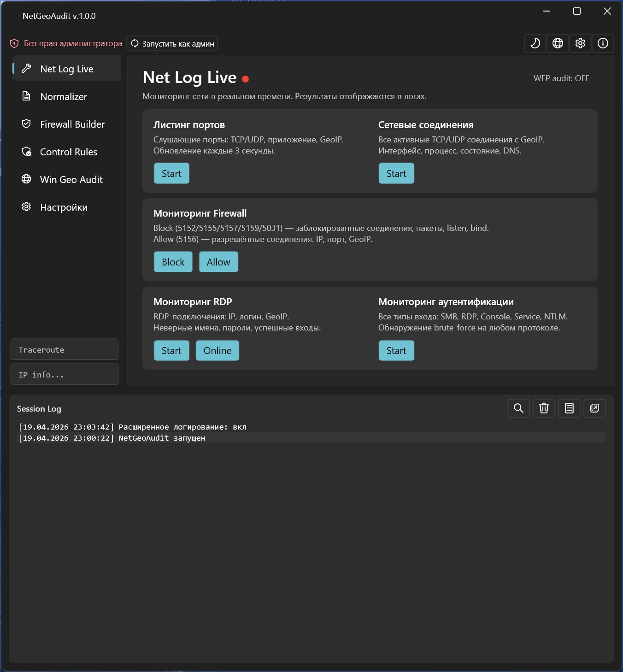Open the about info icon

coord(603,43)
